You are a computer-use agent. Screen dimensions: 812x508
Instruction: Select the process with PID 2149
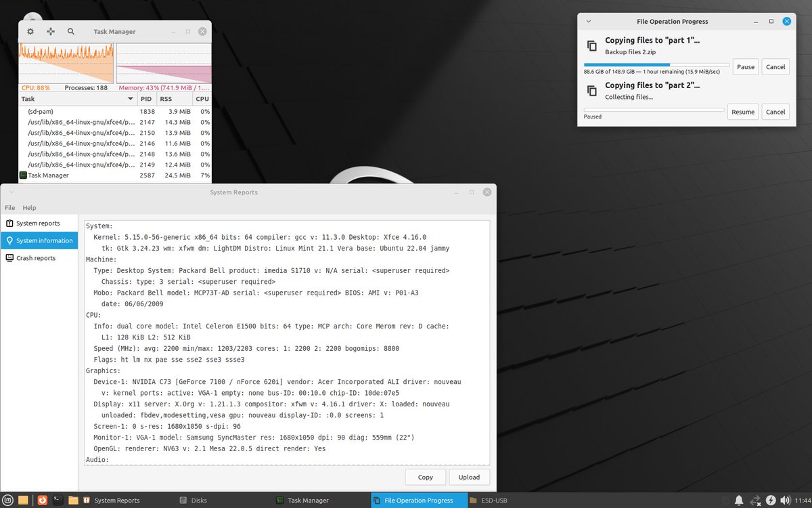click(115, 165)
